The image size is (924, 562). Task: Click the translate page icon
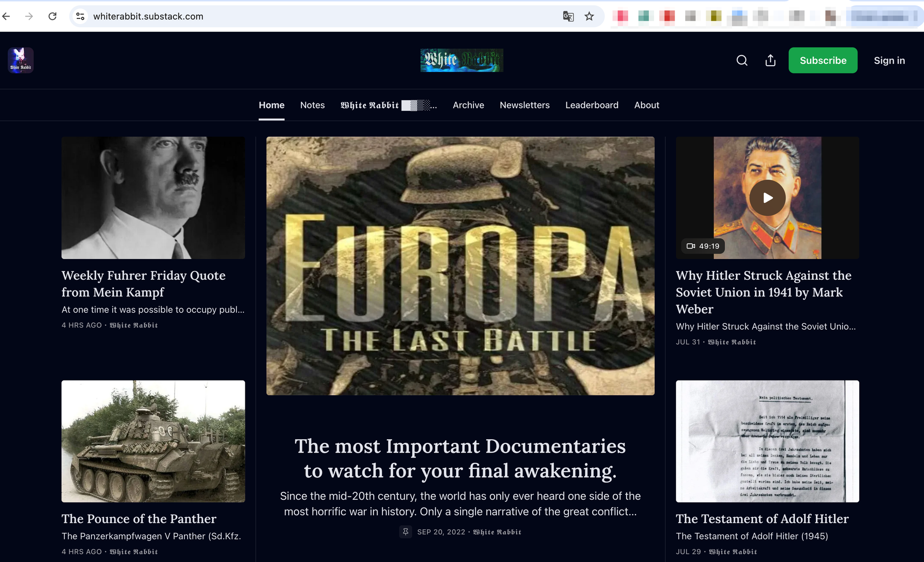[x=568, y=17]
